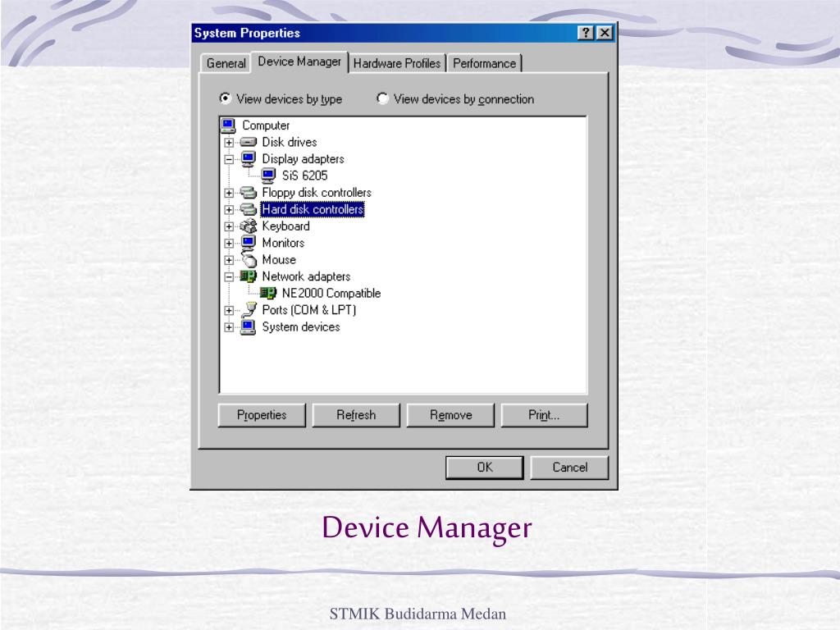This screenshot has height=630, width=840.
Task: Expand the Ports (COM & LPT) node
Action: (229, 310)
